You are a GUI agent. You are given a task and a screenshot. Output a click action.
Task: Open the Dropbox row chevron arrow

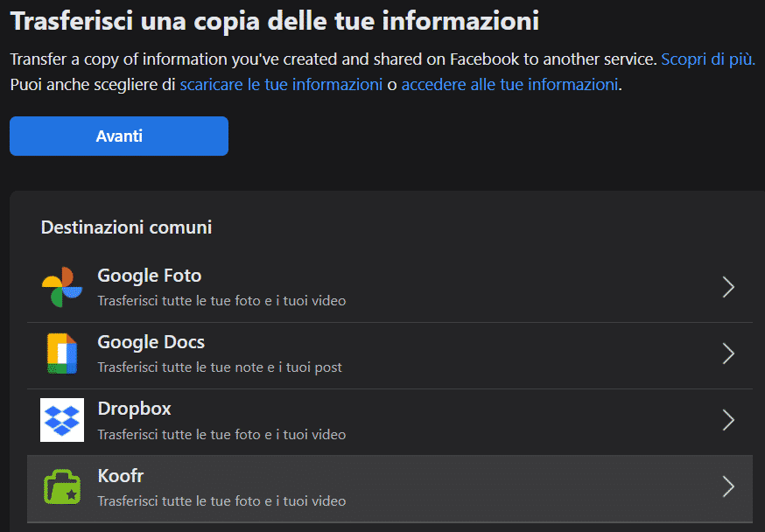pyautogui.click(x=728, y=420)
